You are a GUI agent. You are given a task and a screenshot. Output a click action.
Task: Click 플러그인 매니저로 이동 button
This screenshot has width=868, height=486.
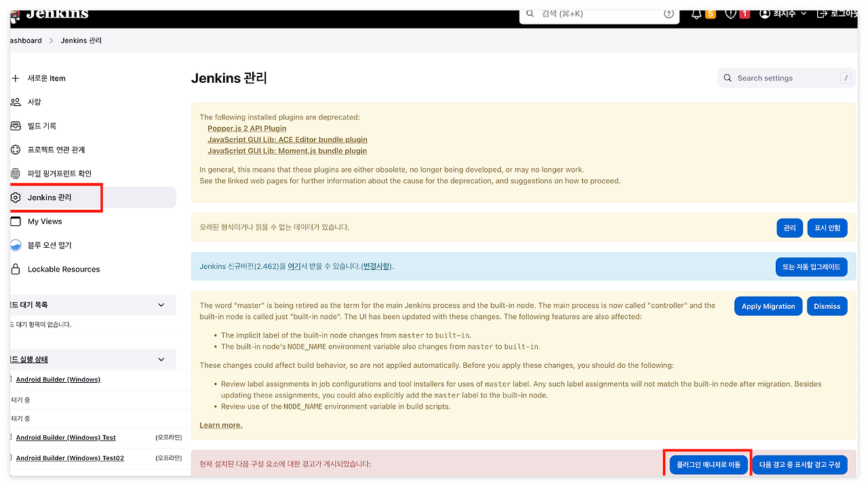709,464
